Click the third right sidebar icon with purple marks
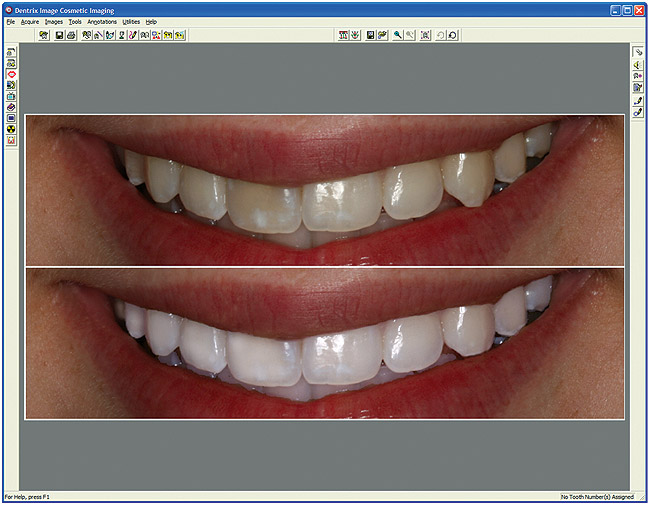This screenshot has height=506, width=650. tap(638, 76)
